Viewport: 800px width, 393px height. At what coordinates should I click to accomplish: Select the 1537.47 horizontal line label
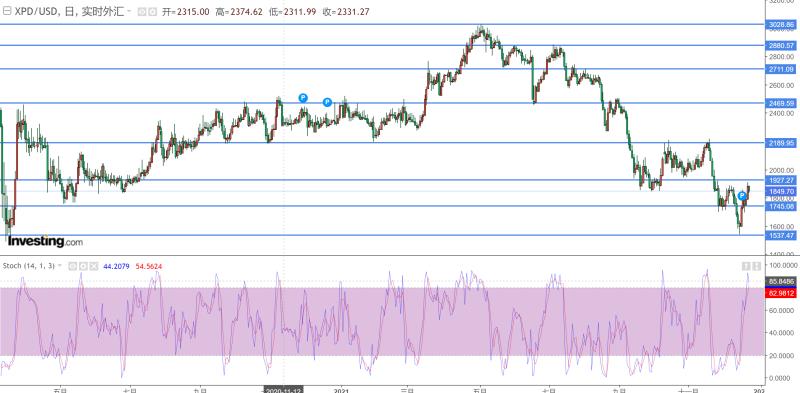point(781,235)
